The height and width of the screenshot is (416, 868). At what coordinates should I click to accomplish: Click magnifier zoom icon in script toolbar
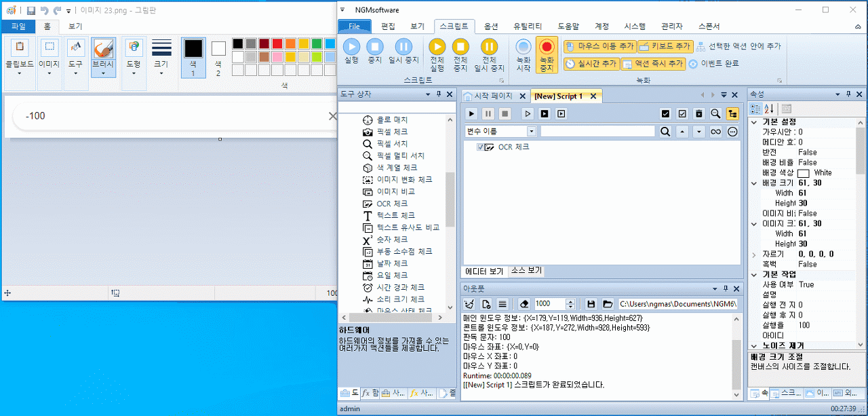(x=715, y=113)
